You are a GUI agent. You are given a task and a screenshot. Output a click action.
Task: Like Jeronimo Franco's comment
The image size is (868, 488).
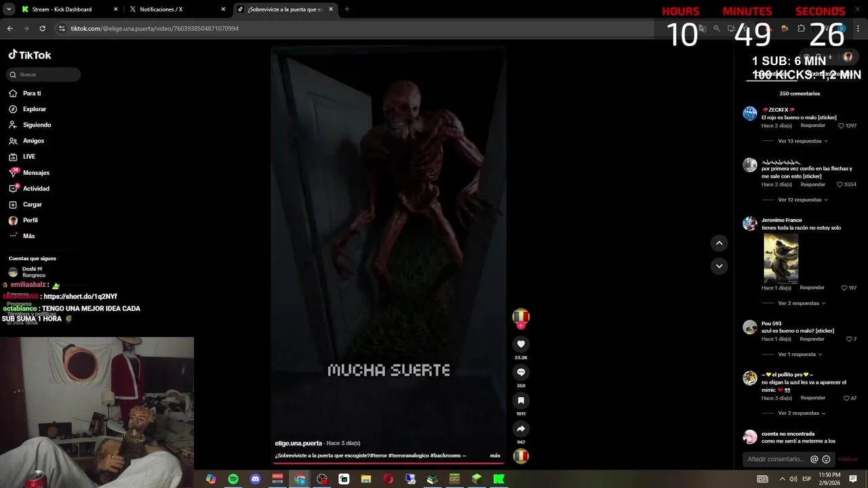pyautogui.click(x=844, y=288)
